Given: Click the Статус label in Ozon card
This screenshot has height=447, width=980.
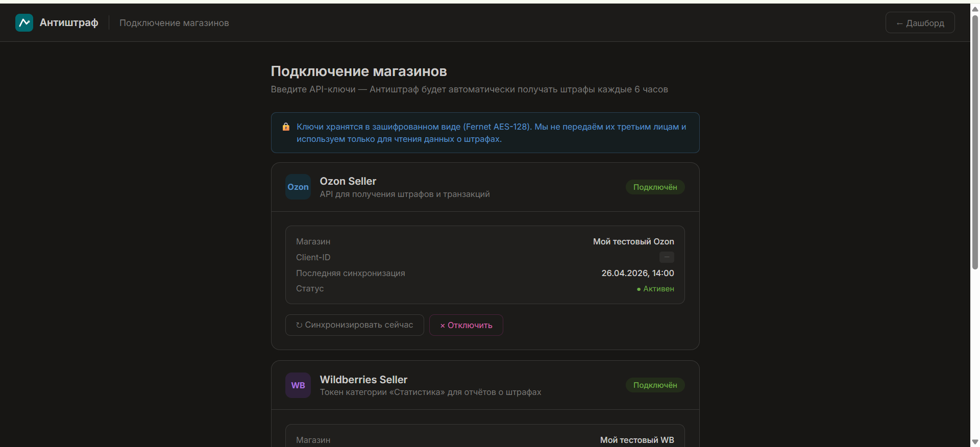Looking at the screenshot, I should pyautogui.click(x=310, y=288).
